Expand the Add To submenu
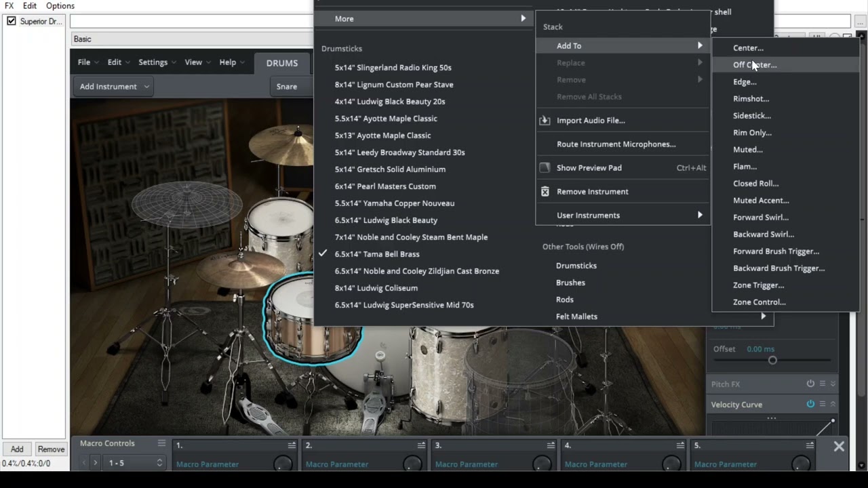The width and height of the screenshot is (868, 488). click(623, 45)
